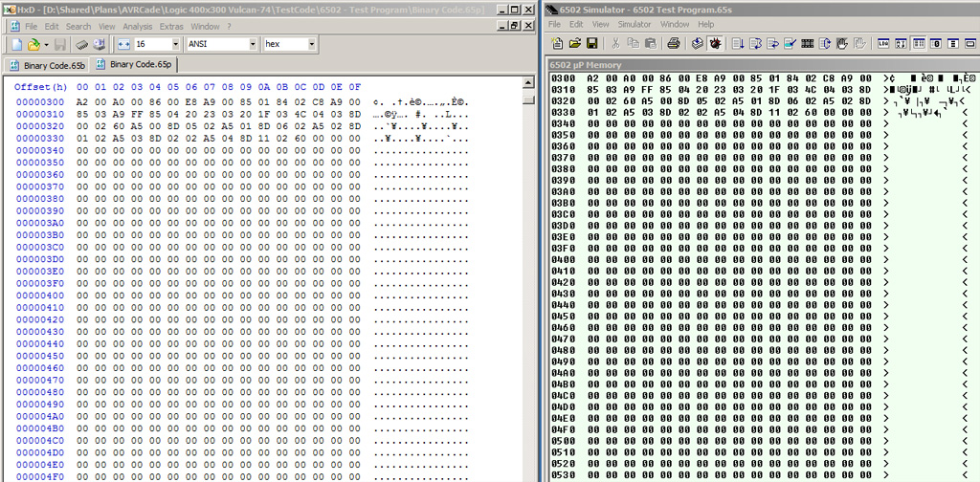The width and height of the screenshot is (980, 482).
Task: Open the Simulator menu
Action: [634, 24]
